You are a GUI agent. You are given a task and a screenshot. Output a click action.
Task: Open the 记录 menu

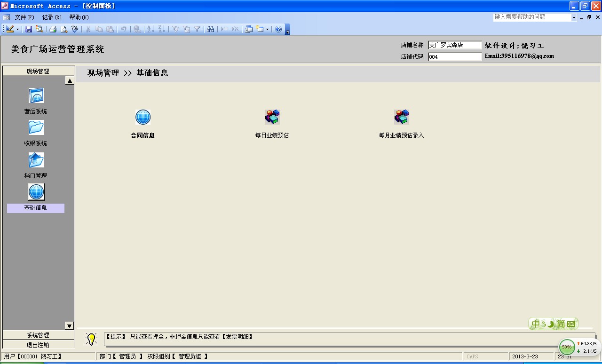tap(52, 17)
